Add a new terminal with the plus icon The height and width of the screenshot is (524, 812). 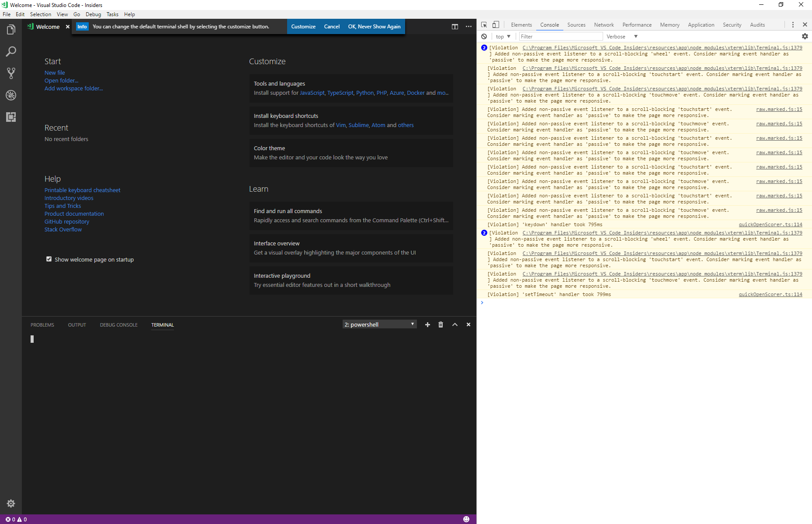427,324
